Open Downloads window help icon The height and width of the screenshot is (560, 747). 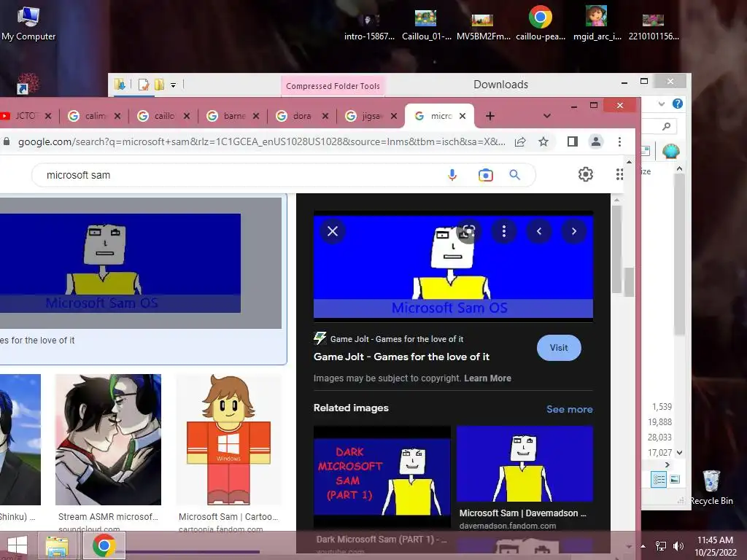tap(678, 104)
